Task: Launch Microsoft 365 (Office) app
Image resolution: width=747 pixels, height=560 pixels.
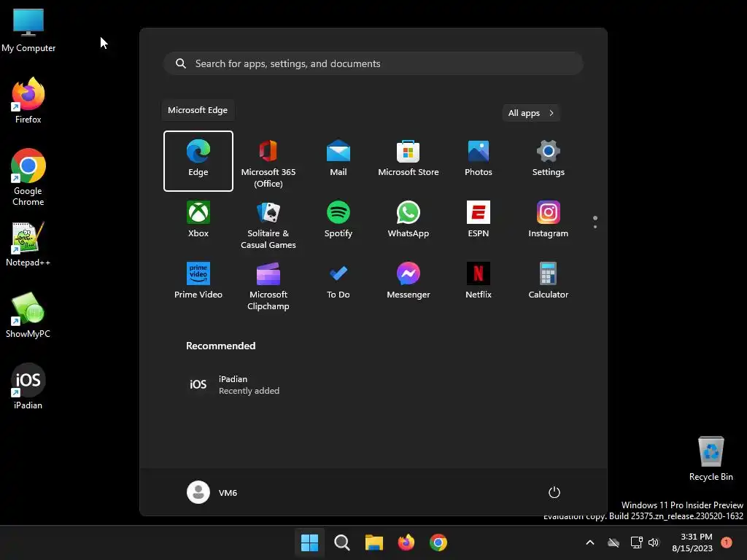Action: point(268,163)
